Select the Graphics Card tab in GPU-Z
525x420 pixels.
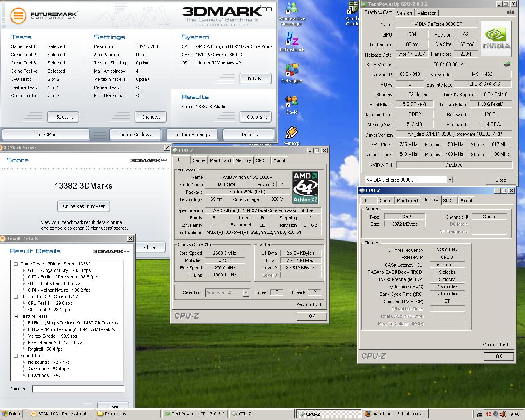point(379,12)
